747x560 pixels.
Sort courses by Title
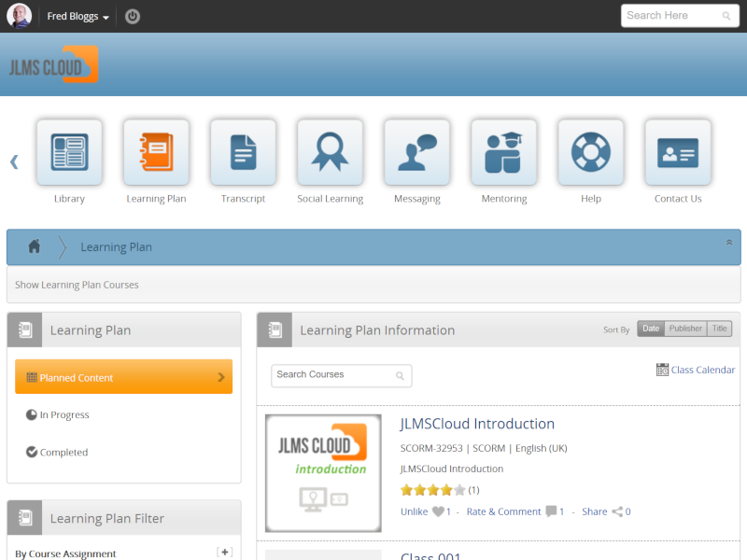click(x=719, y=329)
